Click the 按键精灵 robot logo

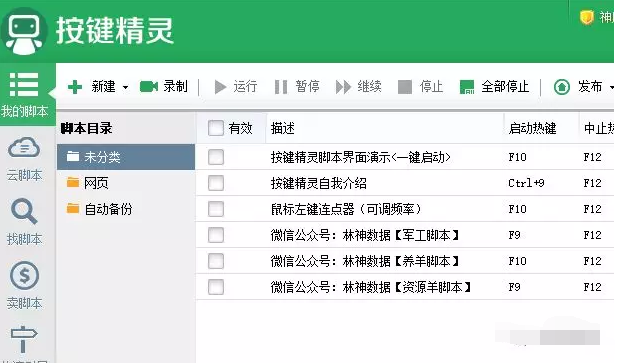(x=25, y=31)
